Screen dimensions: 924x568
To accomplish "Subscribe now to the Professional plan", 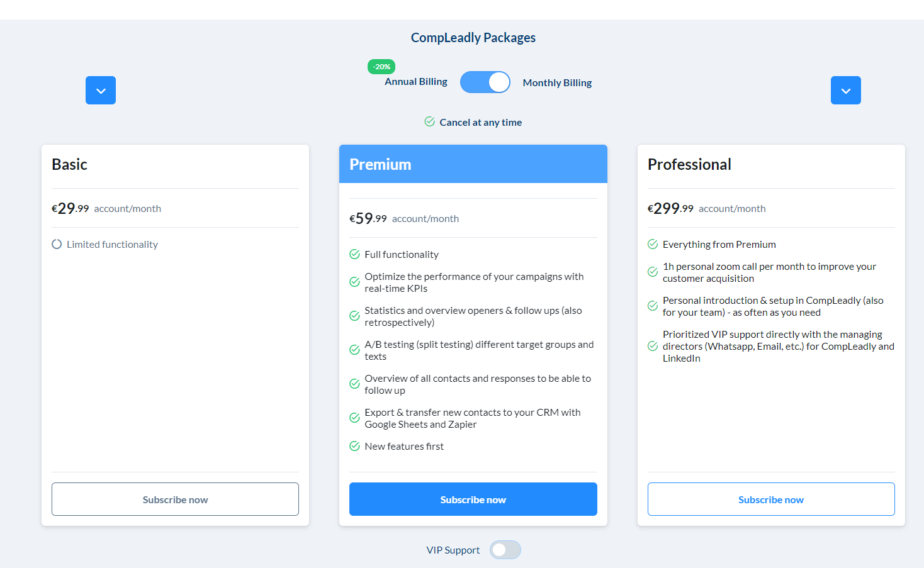I will pos(771,499).
